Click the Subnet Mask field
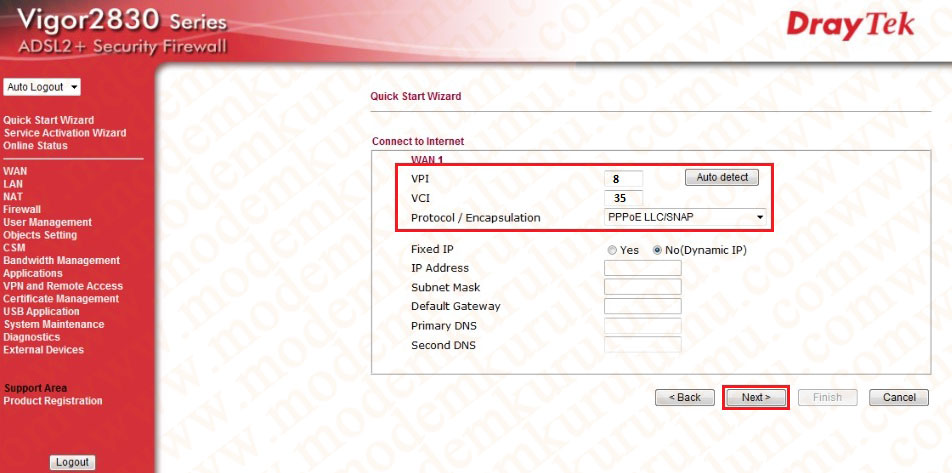952x473 pixels. [x=643, y=287]
